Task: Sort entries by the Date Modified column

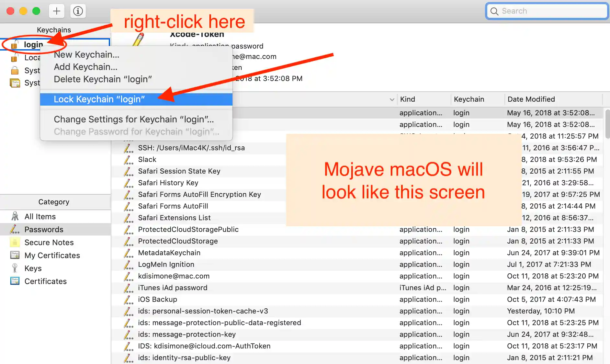Action: point(531,99)
